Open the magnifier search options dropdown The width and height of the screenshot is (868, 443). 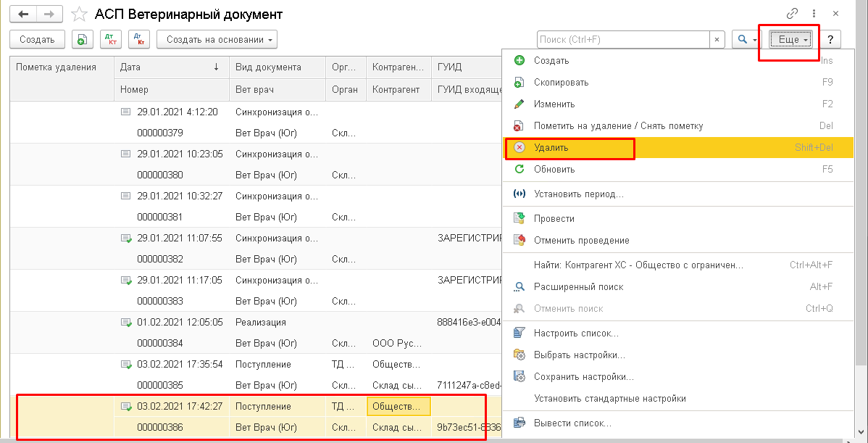click(745, 40)
